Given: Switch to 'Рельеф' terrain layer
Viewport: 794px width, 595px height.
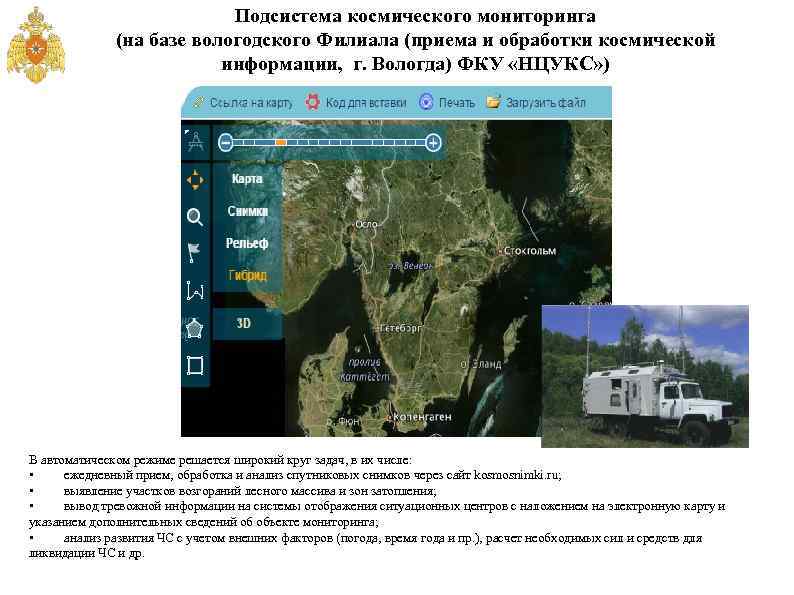Looking at the screenshot, I should [x=247, y=244].
